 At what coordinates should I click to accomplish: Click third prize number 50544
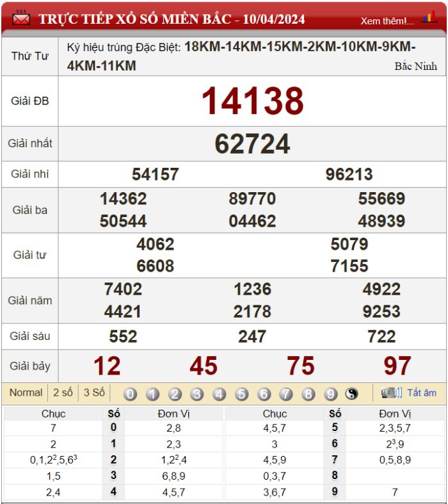124,221
